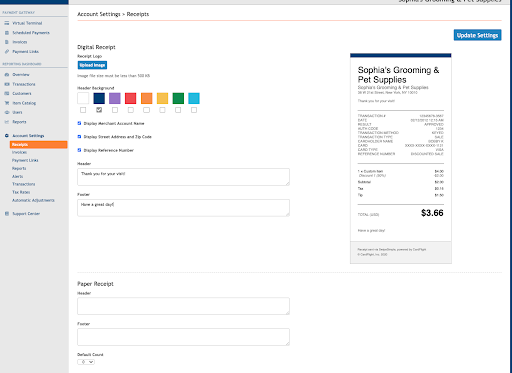Check the box under the white swatch
Image resolution: width=512 pixels, height=373 pixels.
(x=83, y=110)
